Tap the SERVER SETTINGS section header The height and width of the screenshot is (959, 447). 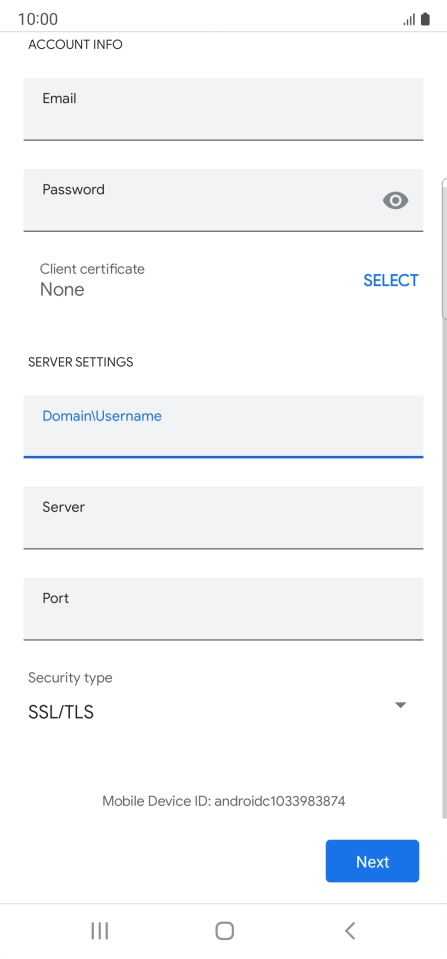click(x=81, y=362)
